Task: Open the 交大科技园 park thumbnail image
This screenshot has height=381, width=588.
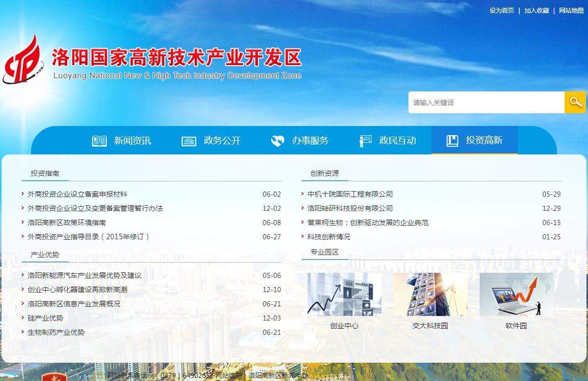Action: click(430, 294)
